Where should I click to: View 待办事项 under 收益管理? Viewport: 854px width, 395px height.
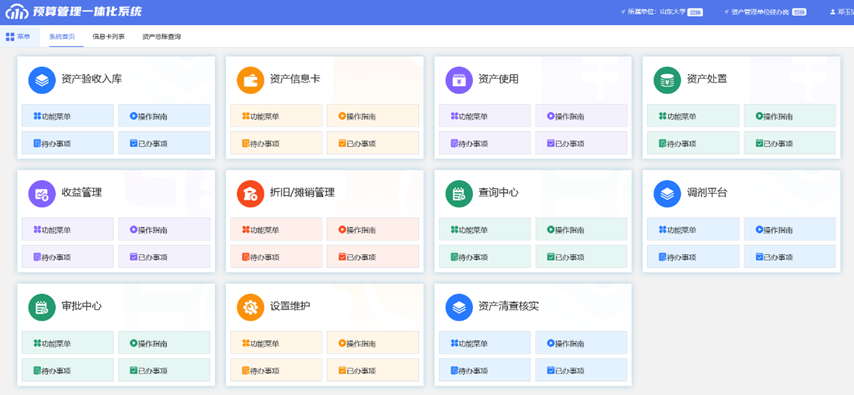tap(68, 257)
